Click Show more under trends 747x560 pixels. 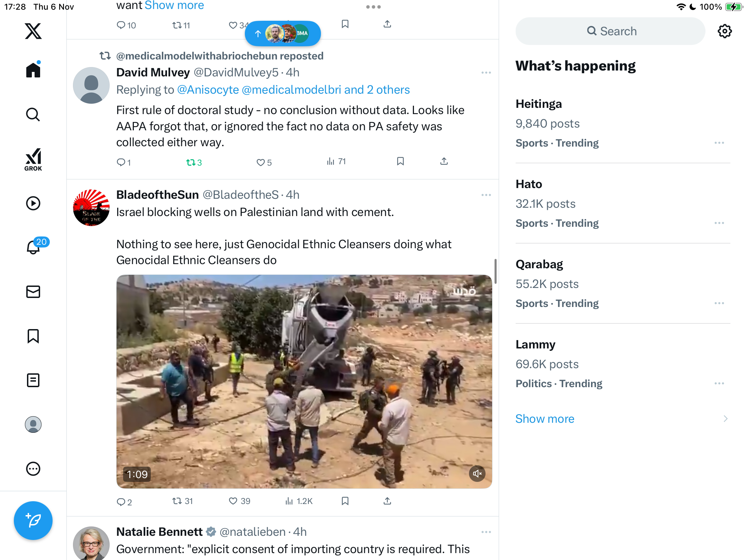545,419
